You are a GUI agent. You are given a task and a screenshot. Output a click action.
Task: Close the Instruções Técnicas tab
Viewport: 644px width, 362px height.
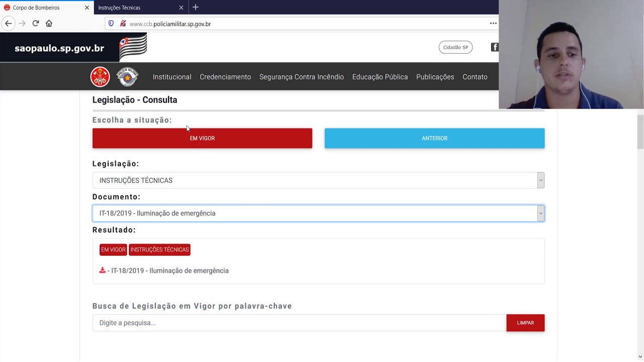(x=181, y=8)
